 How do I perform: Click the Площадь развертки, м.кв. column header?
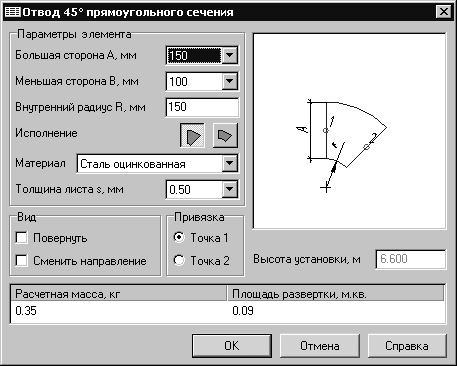[x=335, y=294]
